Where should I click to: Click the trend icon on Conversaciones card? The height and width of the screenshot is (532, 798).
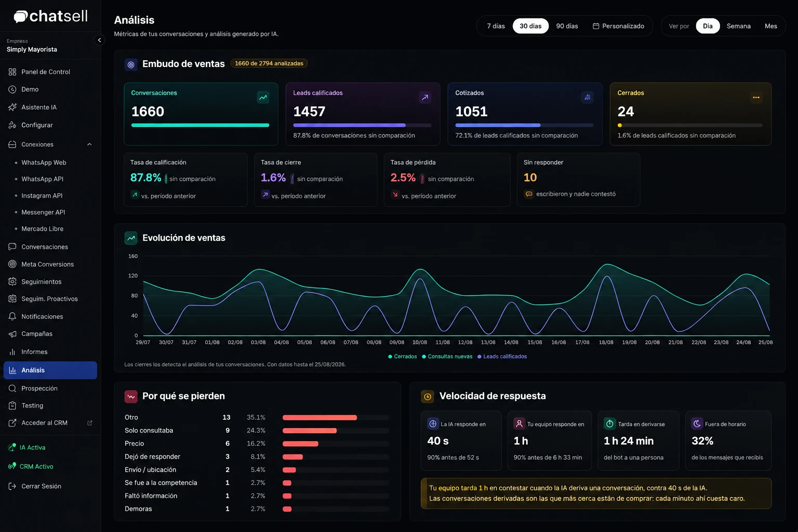click(263, 97)
